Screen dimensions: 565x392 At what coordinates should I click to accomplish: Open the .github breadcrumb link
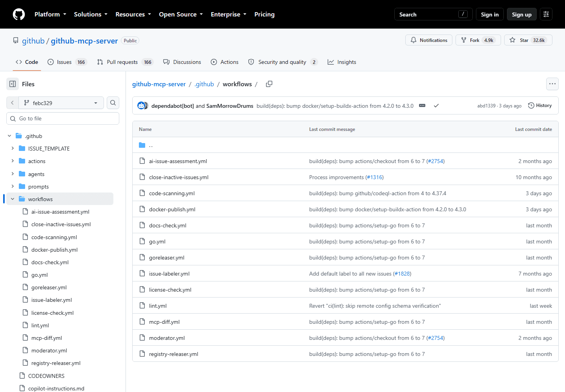(204, 84)
